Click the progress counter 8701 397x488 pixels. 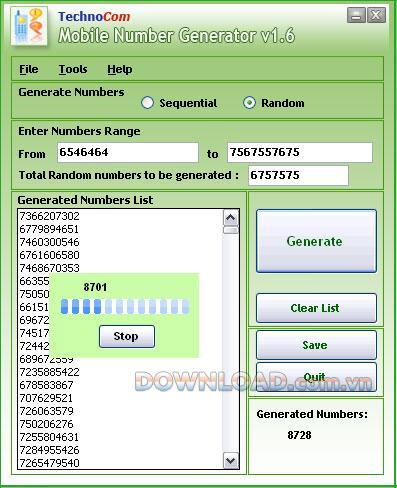tap(95, 287)
